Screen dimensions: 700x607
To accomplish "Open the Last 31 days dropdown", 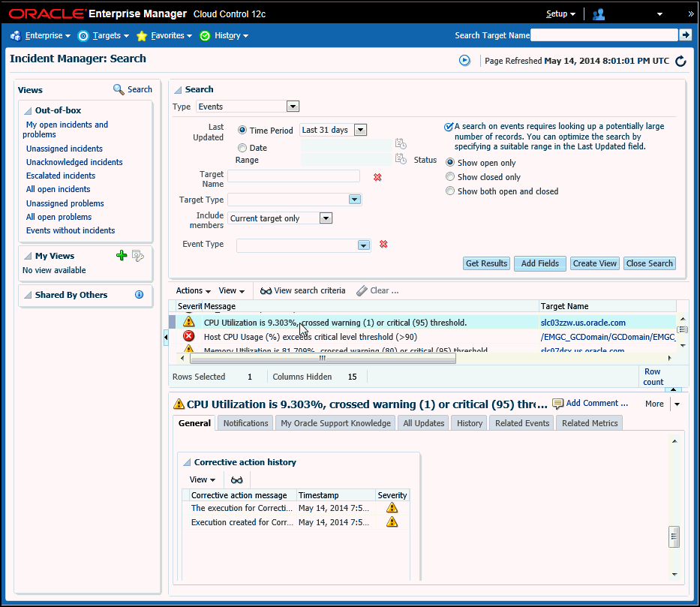I will tap(360, 130).
